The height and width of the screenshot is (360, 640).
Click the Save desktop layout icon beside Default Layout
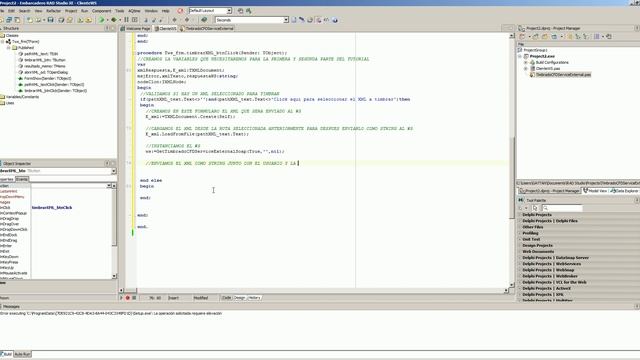click(x=240, y=11)
